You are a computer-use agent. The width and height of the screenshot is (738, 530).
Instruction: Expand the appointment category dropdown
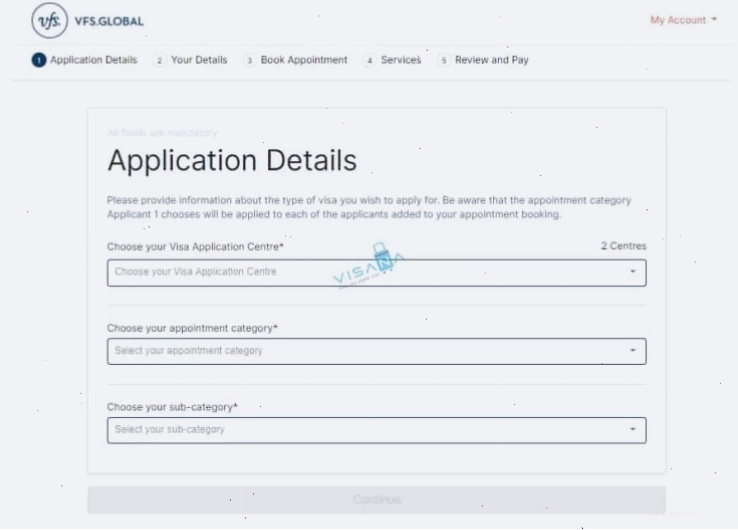point(377,351)
